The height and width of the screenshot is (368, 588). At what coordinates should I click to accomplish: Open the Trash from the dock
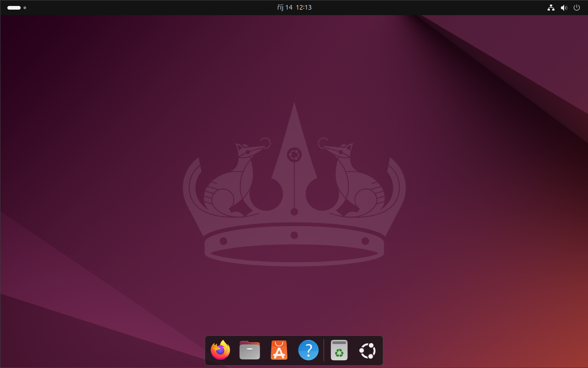point(339,350)
